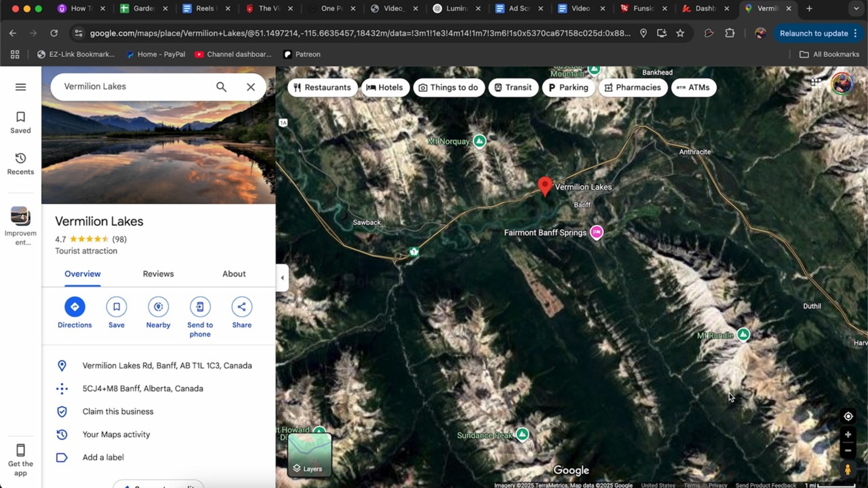This screenshot has height=488, width=868.
Task: Filter map by Transit
Action: point(513,88)
